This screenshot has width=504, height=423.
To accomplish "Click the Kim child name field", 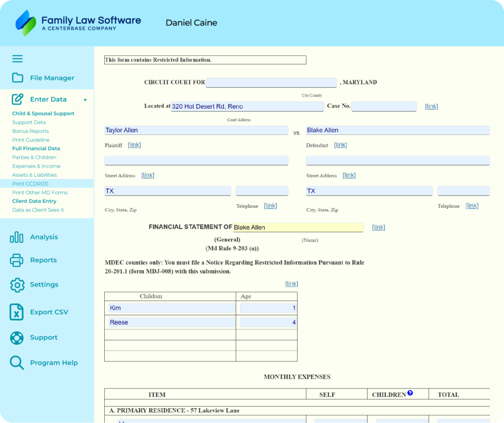I will tap(171, 308).
